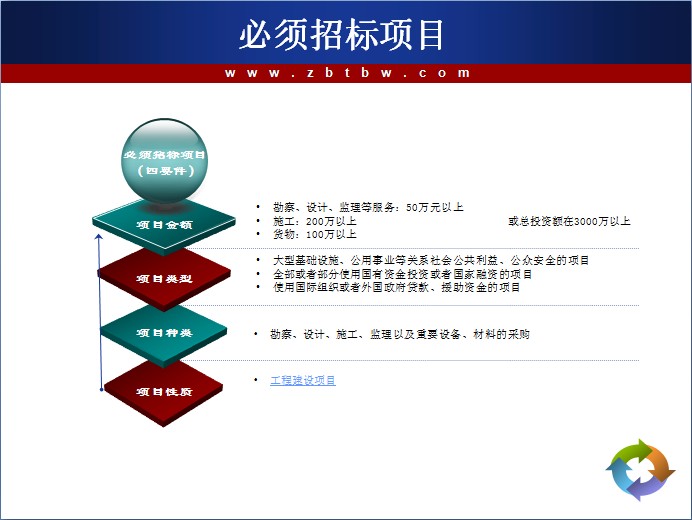The width and height of the screenshot is (692, 520).
Task: Click the (四要件) text inside the sphere
Action: (164, 171)
